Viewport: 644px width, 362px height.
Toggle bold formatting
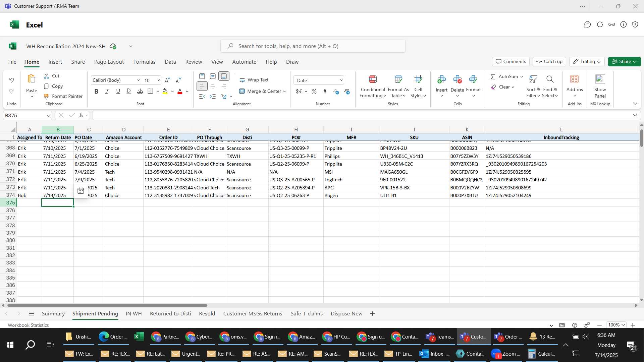click(96, 92)
